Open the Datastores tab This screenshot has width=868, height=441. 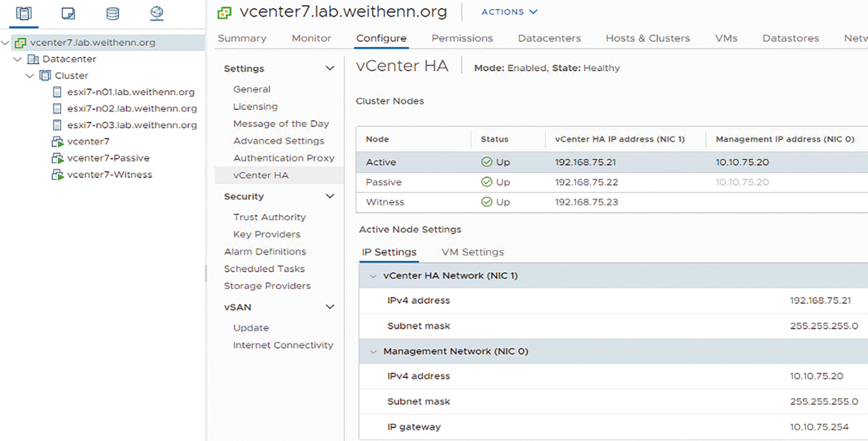(790, 38)
